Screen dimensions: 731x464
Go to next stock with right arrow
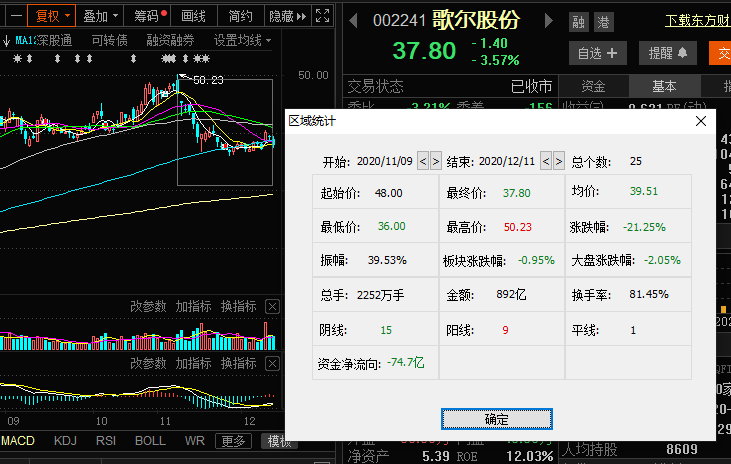(x=549, y=21)
